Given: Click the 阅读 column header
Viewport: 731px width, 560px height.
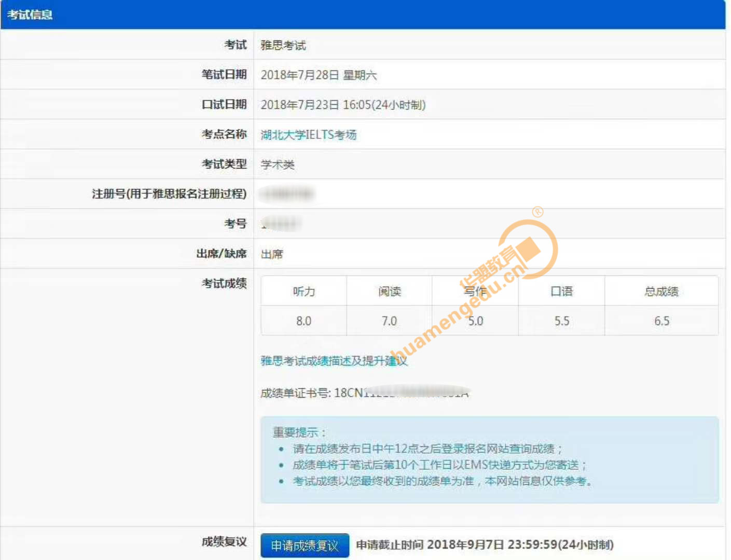Looking at the screenshot, I should (x=390, y=291).
